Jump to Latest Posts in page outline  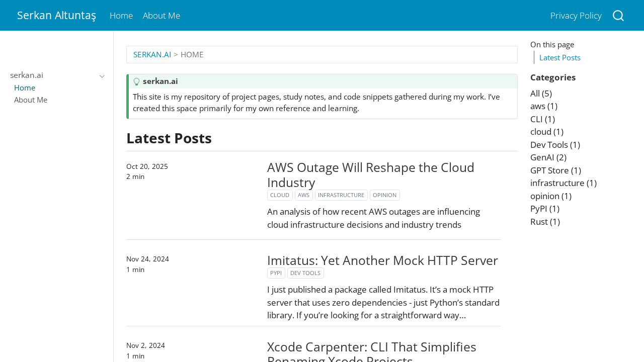(559, 57)
